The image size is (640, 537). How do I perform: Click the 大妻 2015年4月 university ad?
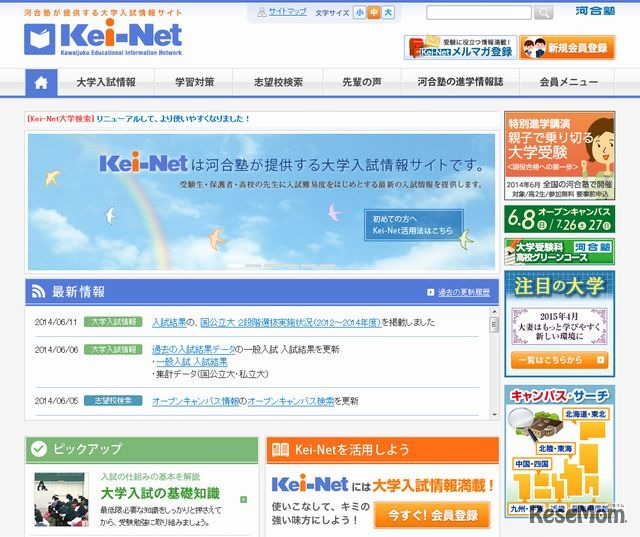559,327
